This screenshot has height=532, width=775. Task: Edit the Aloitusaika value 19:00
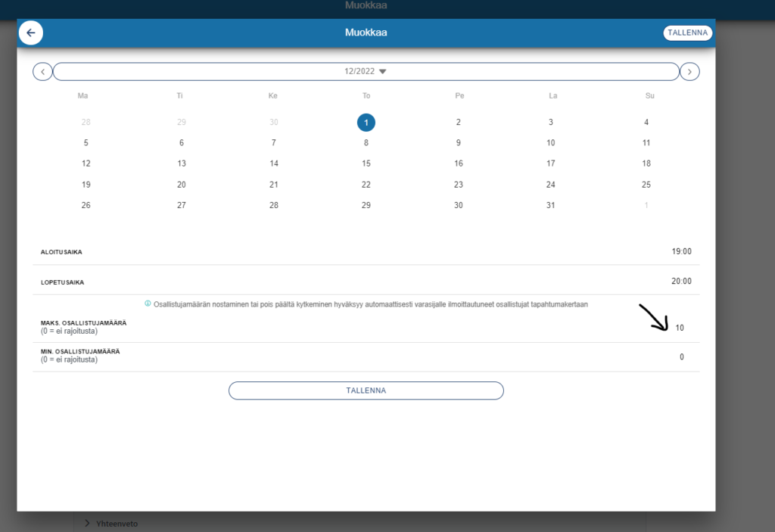681,252
